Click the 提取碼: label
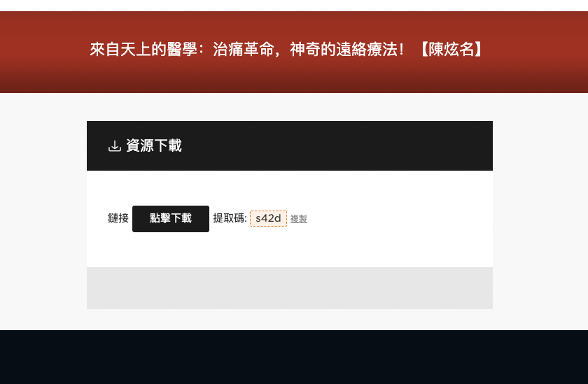This screenshot has height=384, width=588. 230,218
